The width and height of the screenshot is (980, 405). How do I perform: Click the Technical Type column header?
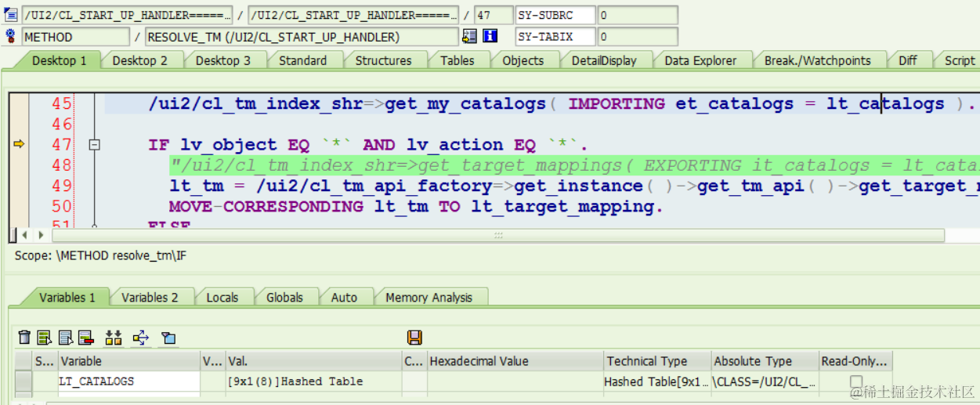pos(656,361)
